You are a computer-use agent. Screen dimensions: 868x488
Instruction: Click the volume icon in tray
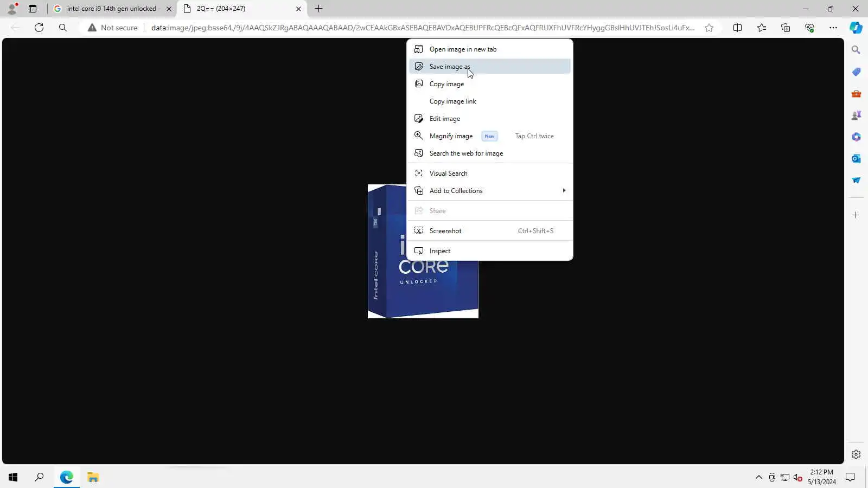click(x=797, y=477)
